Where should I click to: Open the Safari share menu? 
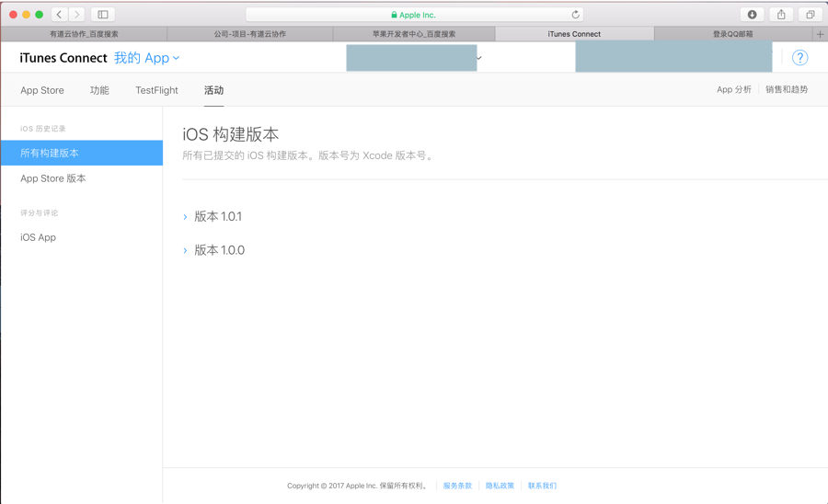(781, 14)
